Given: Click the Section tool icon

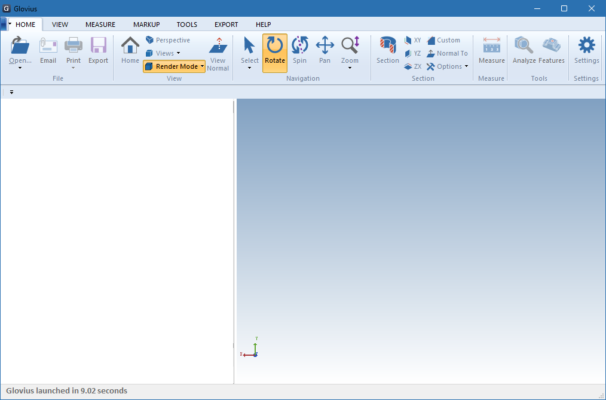Looking at the screenshot, I should point(388,45).
